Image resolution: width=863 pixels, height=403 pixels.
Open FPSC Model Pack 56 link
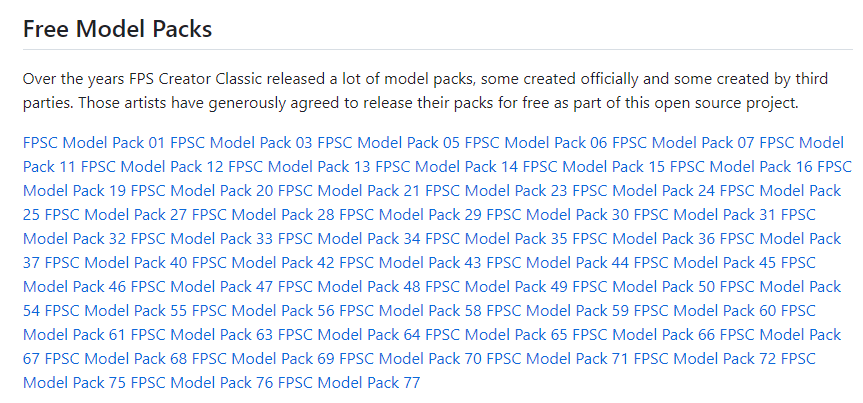coord(263,310)
